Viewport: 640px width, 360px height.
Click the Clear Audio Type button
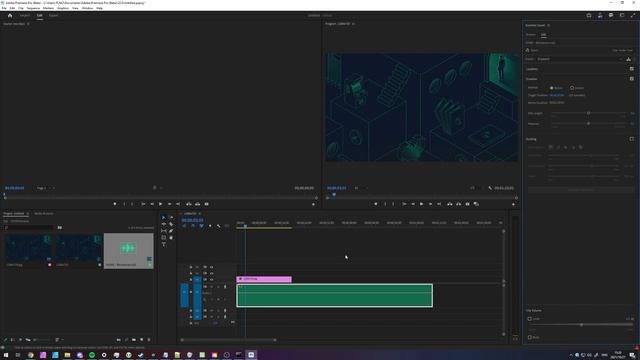[x=622, y=50]
